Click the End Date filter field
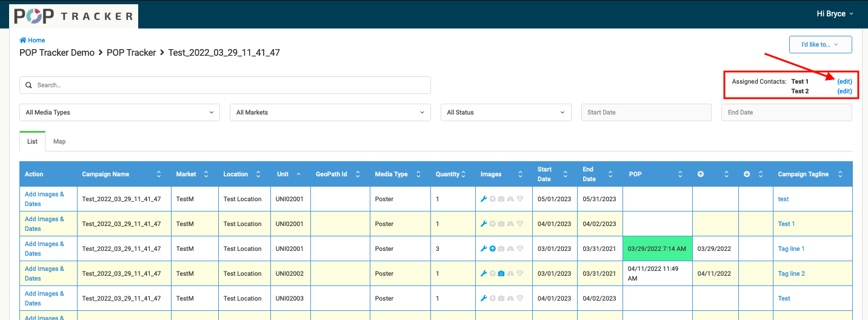 tap(787, 112)
